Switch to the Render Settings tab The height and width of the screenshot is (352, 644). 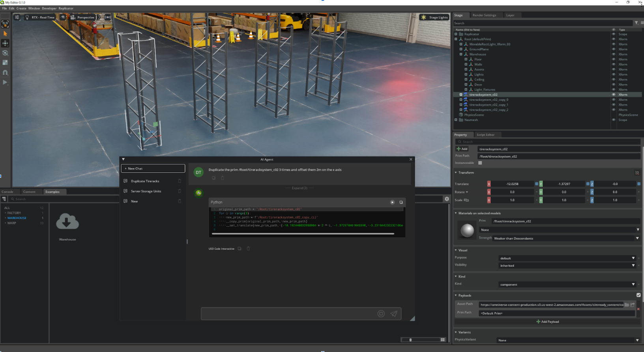[x=484, y=15]
